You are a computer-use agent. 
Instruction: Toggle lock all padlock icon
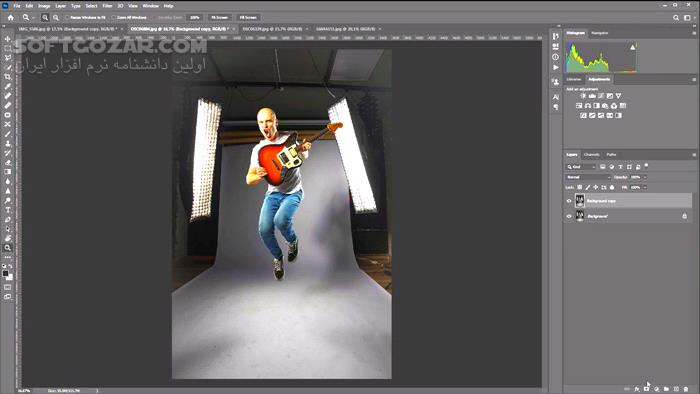click(612, 187)
